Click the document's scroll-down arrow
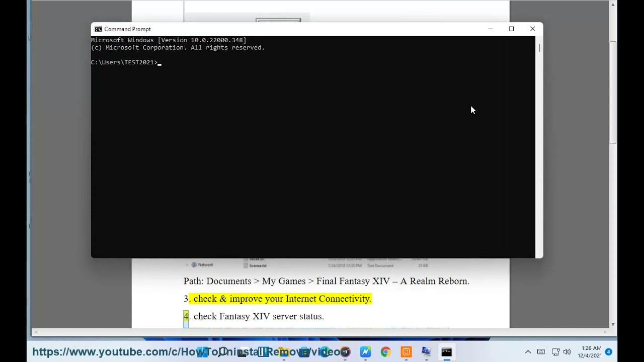The height and width of the screenshot is (362, 644). [x=613, y=325]
